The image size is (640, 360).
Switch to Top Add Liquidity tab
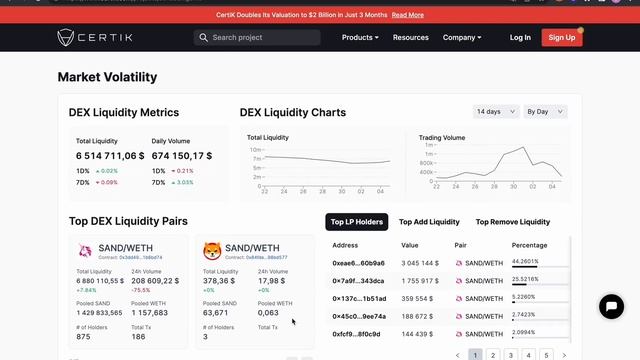(429, 222)
